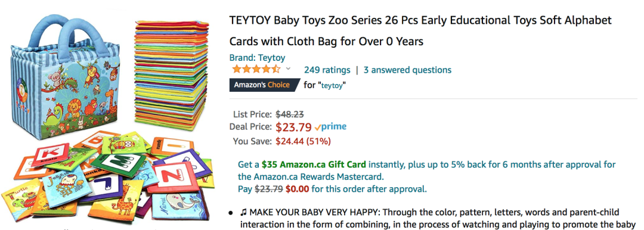This screenshot has height=230, width=644.
Task: Click the product title text
Action: [x=420, y=31]
